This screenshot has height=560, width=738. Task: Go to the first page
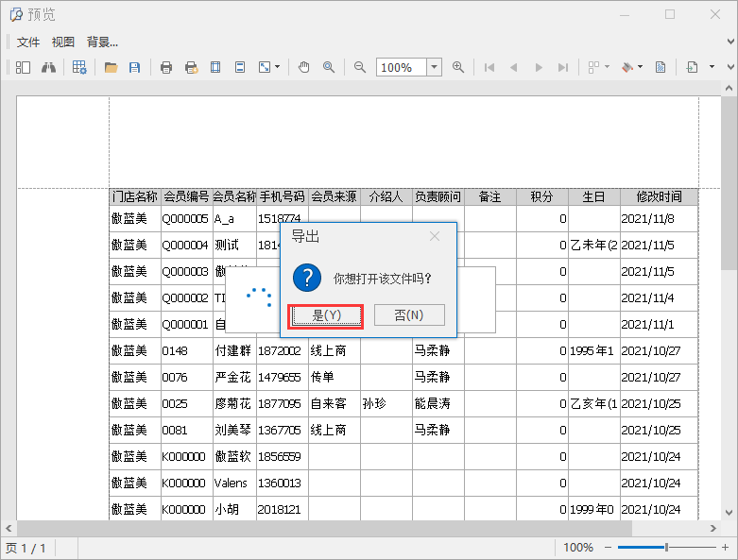click(x=489, y=67)
